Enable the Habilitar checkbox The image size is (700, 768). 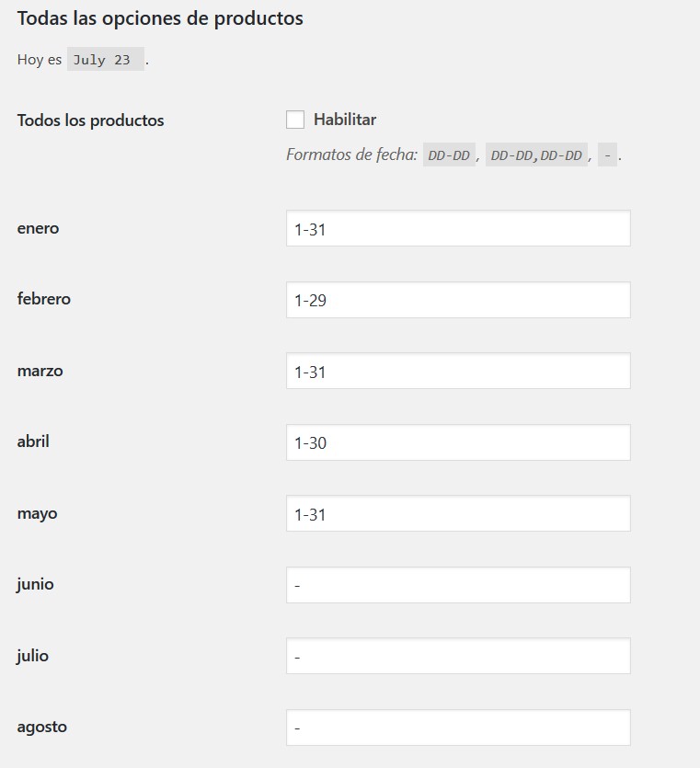coord(295,120)
